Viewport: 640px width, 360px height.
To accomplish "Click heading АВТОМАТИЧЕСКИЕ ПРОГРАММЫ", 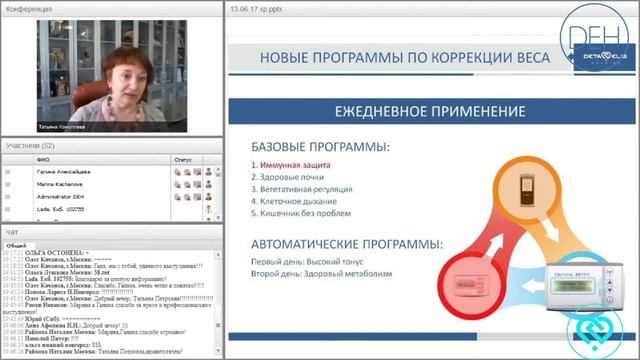I will (347, 244).
